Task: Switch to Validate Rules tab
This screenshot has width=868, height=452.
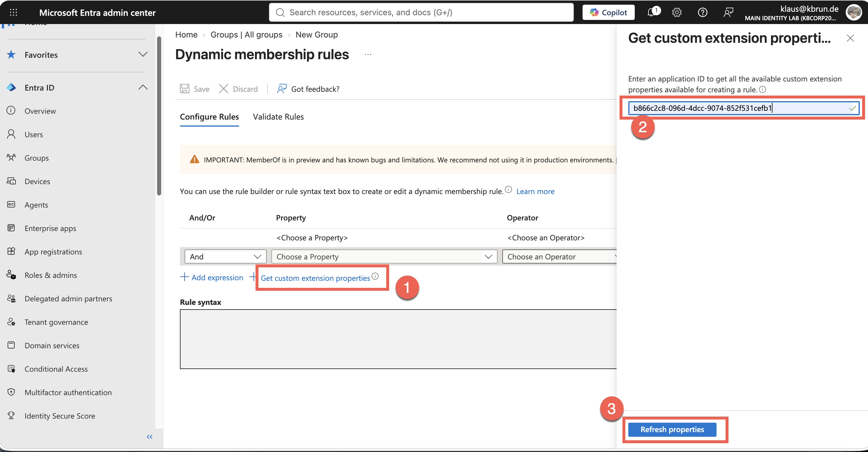Action: coord(278,117)
